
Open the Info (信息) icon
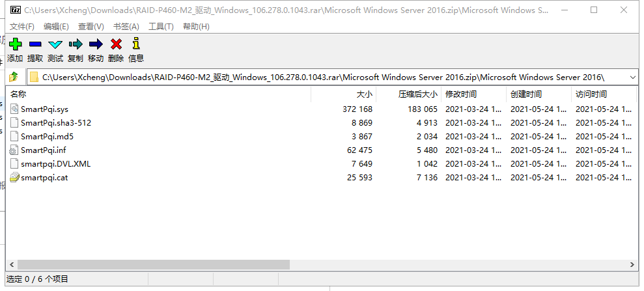point(136,44)
